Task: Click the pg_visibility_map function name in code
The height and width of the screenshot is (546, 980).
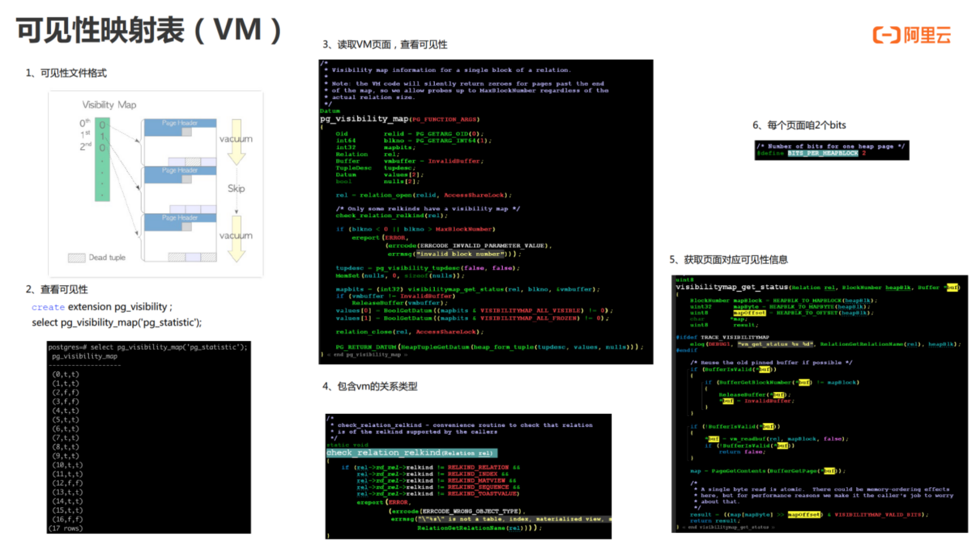Action: click(364, 119)
